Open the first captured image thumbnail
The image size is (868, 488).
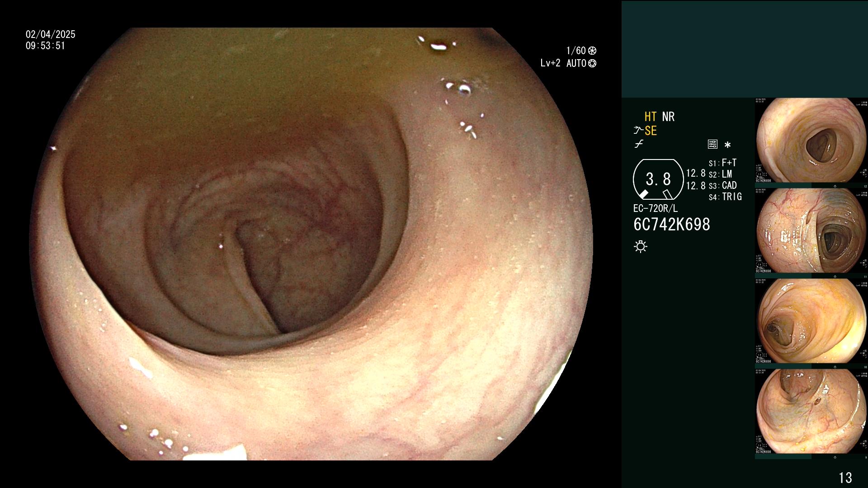[x=811, y=141]
